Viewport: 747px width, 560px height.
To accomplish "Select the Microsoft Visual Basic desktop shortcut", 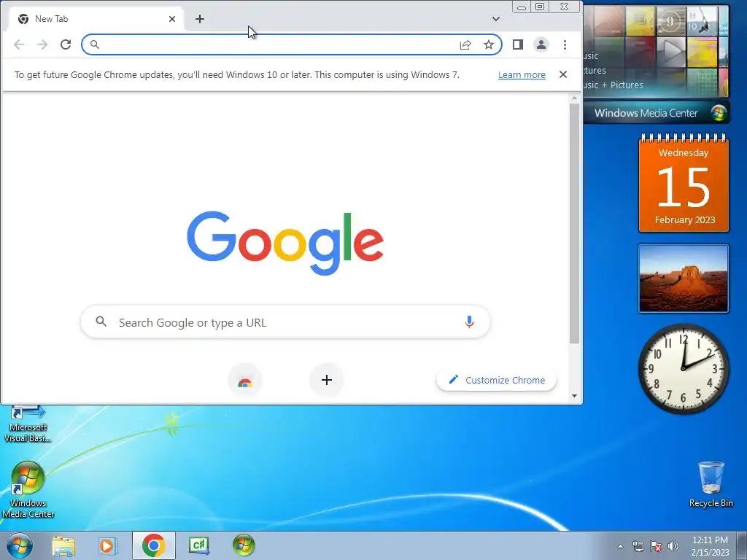I will point(28,425).
